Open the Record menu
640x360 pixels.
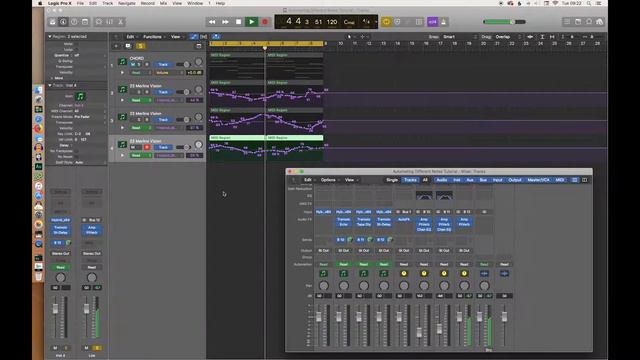point(147,3)
